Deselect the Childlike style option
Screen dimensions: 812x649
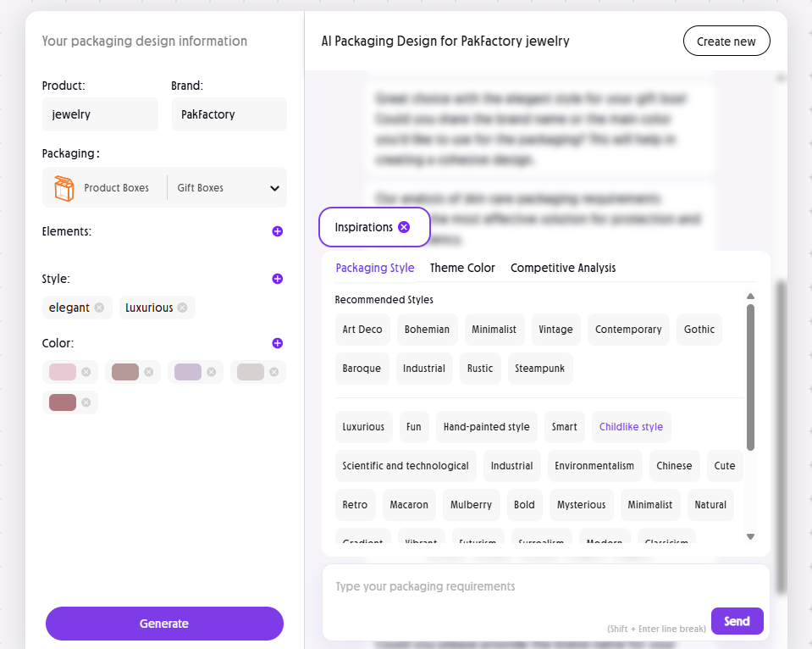(x=631, y=427)
